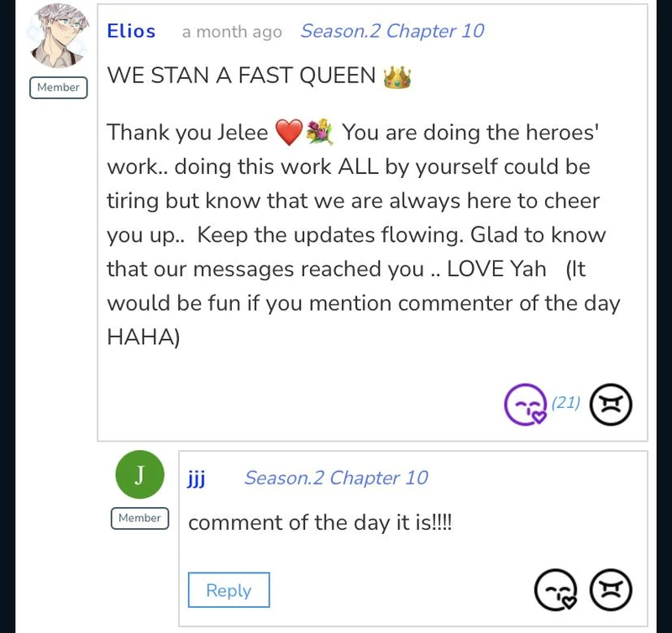Image resolution: width=672 pixels, height=633 pixels.
Task: Click the (21) like count
Action: pos(566,403)
